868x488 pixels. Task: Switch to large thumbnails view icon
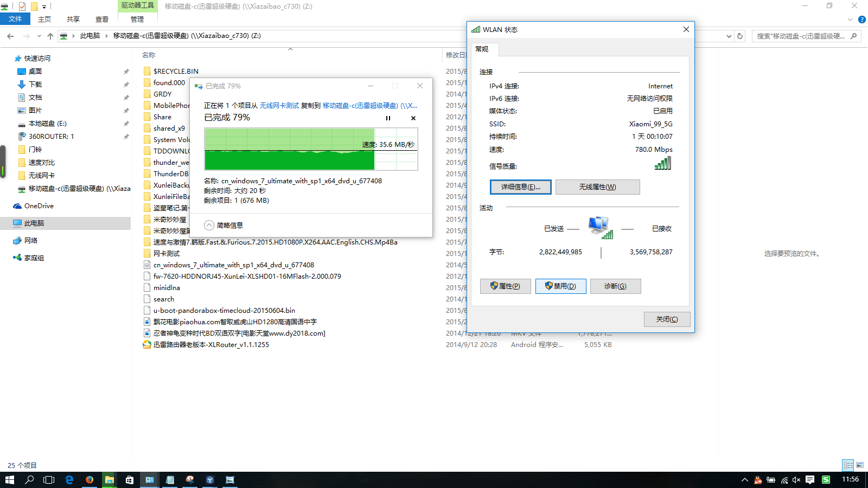click(x=860, y=465)
